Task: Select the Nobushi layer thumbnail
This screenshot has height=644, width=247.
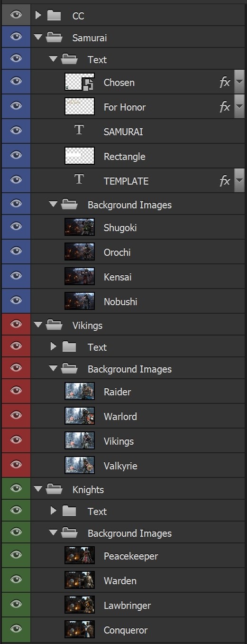Action: point(80,301)
